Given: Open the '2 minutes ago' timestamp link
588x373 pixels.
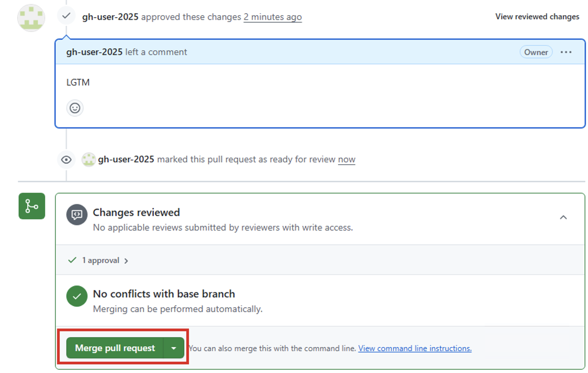Looking at the screenshot, I should pos(272,17).
